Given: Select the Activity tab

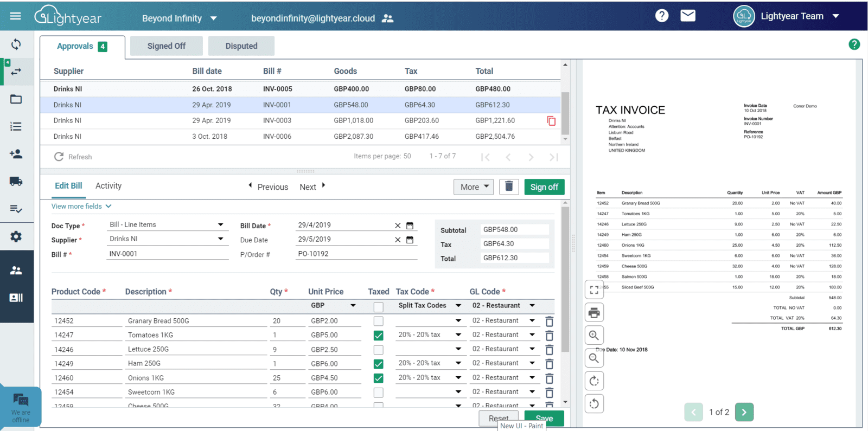Looking at the screenshot, I should pyautogui.click(x=108, y=186).
